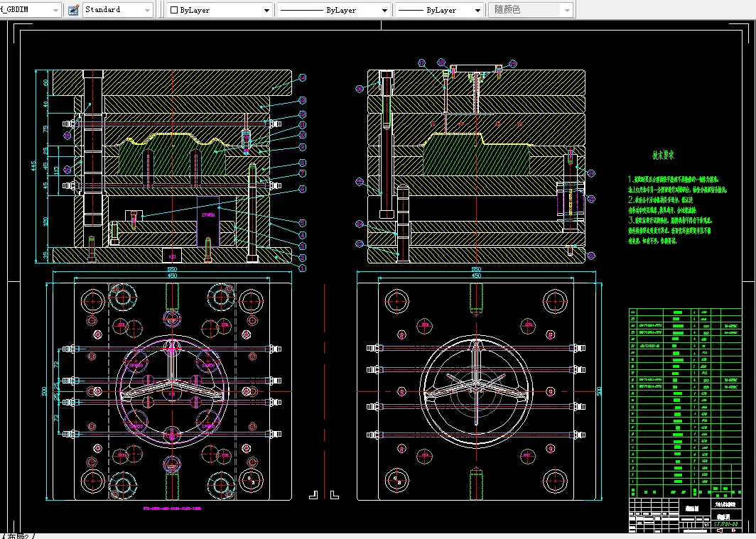The height and width of the screenshot is (539, 756).
Task: Click the first numbered technical requirement line
Action: [675, 180]
